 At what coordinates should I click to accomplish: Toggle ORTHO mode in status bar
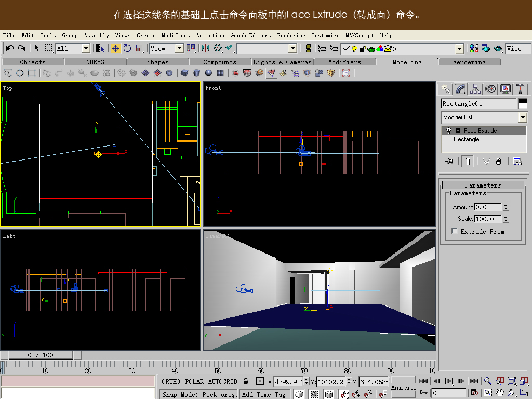[x=170, y=382]
